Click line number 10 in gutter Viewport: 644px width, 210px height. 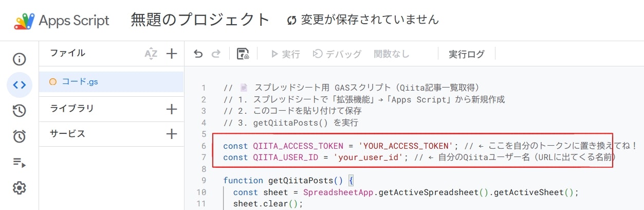(x=201, y=192)
